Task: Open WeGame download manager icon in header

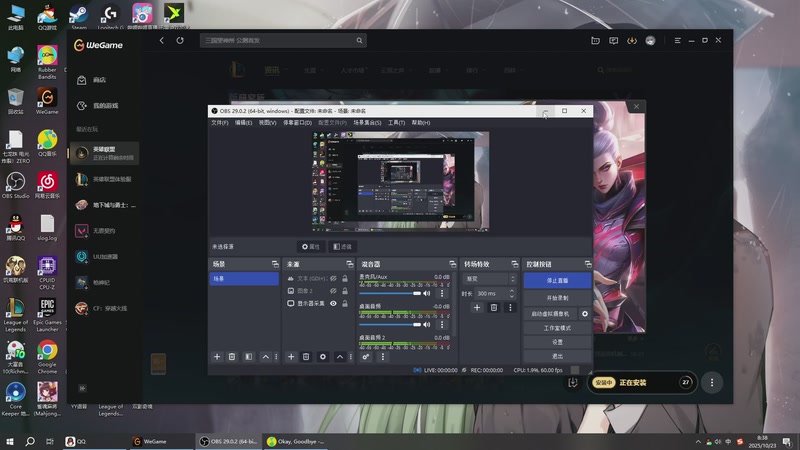Action: (632, 40)
